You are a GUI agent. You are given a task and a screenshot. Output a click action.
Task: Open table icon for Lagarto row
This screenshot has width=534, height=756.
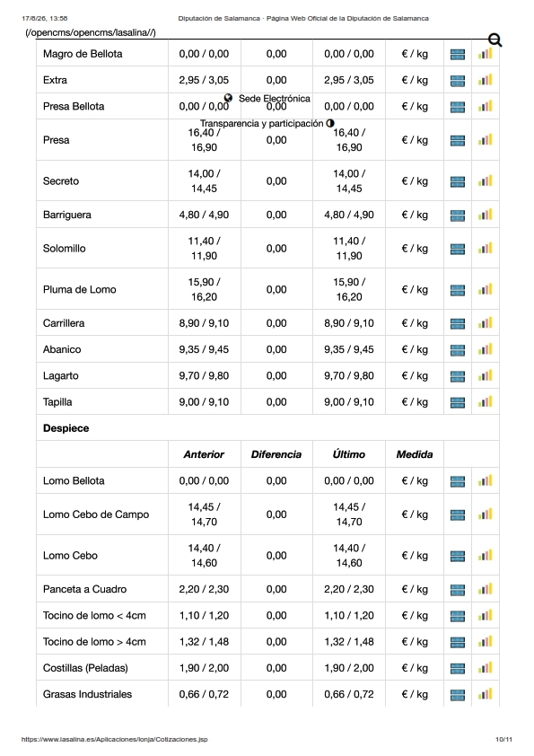tap(458, 376)
